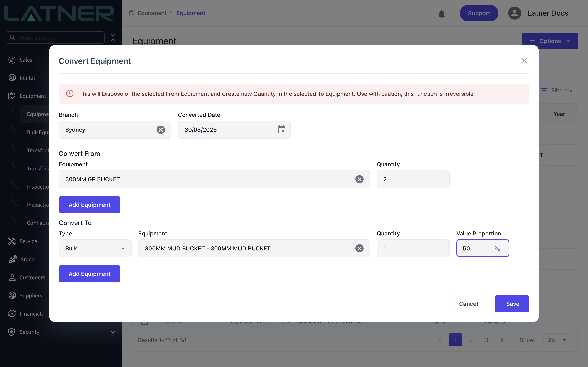
Task: Click the Convert From Quantity field
Action: [413, 179]
